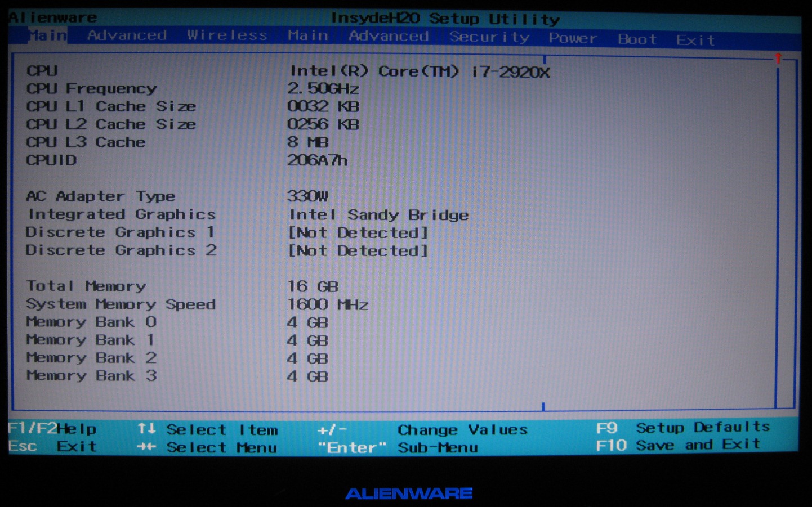Click the Integrated Graphics label
This screenshot has width=812, height=507.
click(x=122, y=214)
